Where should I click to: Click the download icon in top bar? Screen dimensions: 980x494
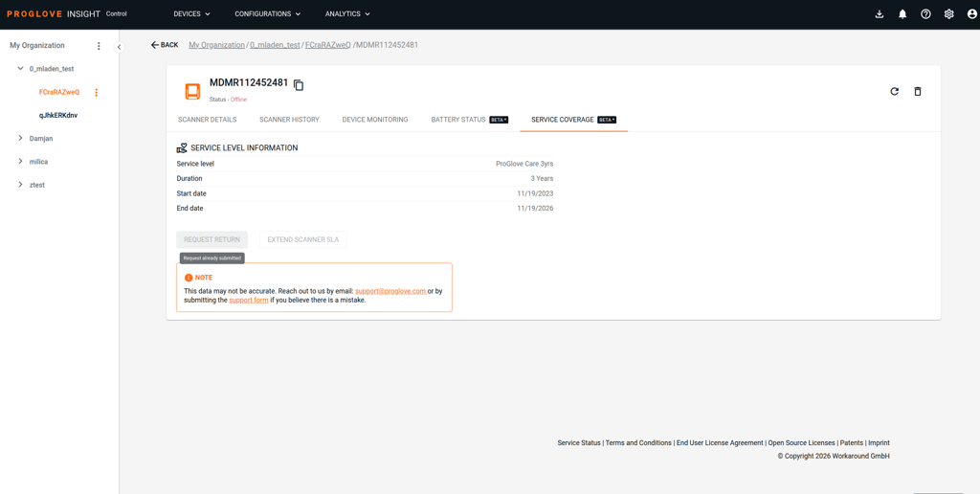(880, 14)
